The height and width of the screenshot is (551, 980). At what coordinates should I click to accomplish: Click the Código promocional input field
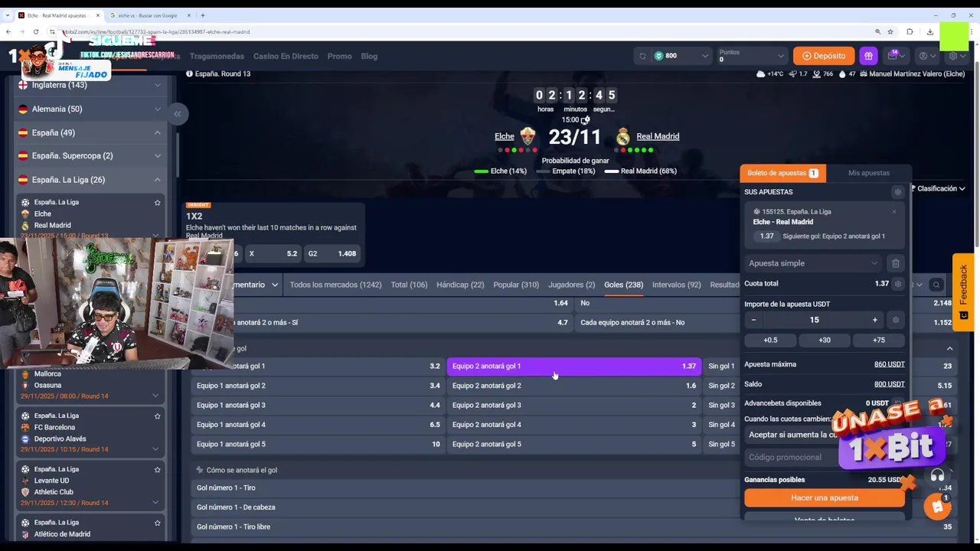click(x=792, y=458)
